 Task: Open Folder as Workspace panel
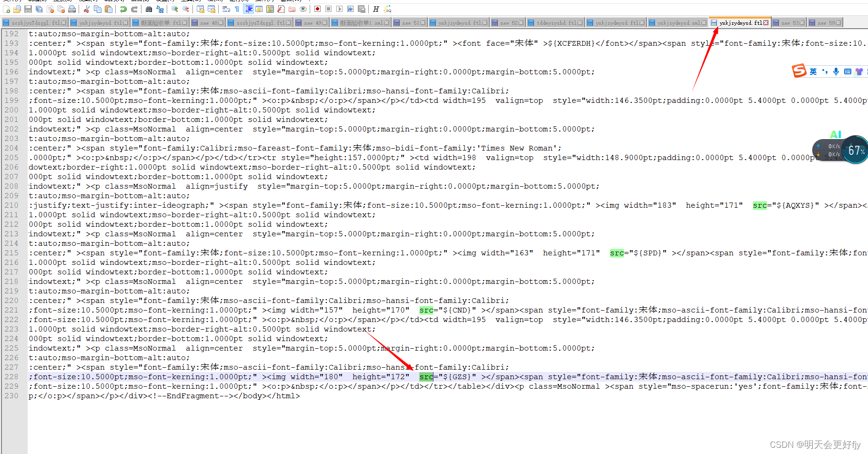tap(292, 9)
